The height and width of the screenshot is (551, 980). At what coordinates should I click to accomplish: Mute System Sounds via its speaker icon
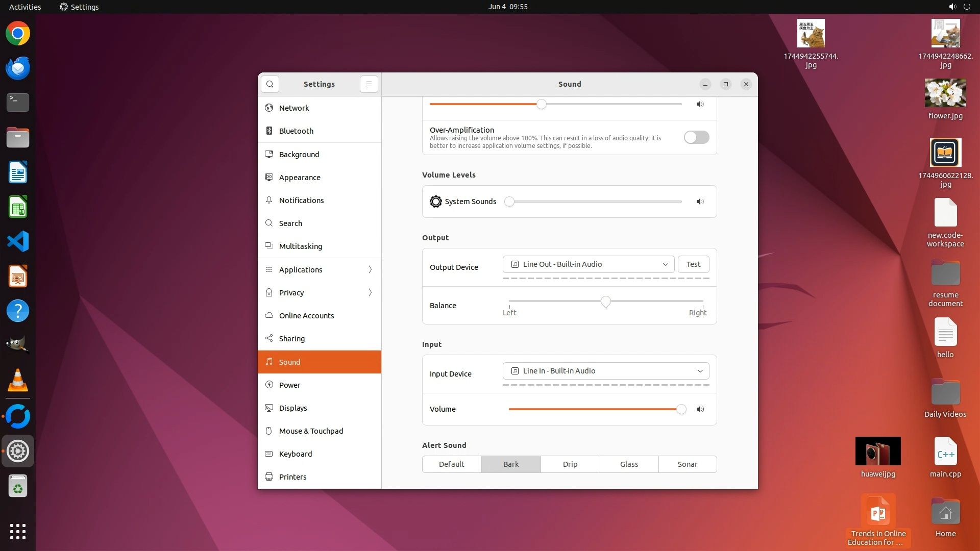pyautogui.click(x=700, y=202)
